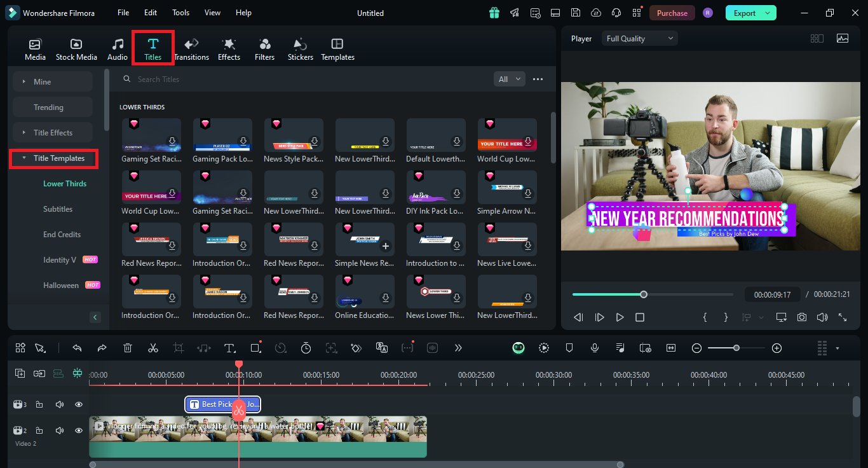Screen dimensions: 868x468
Task: Open the speed stopwatch tool
Action: click(x=306, y=348)
